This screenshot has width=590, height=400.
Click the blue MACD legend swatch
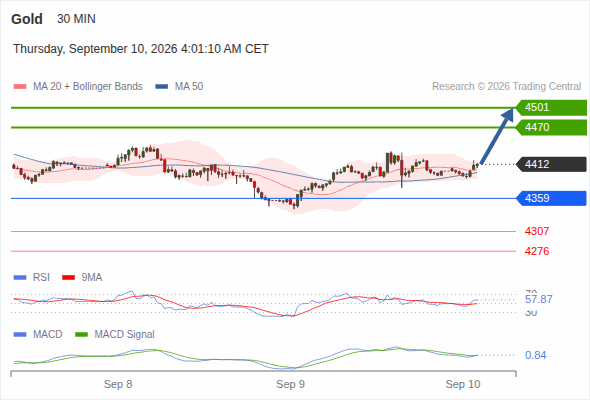point(20,335)
